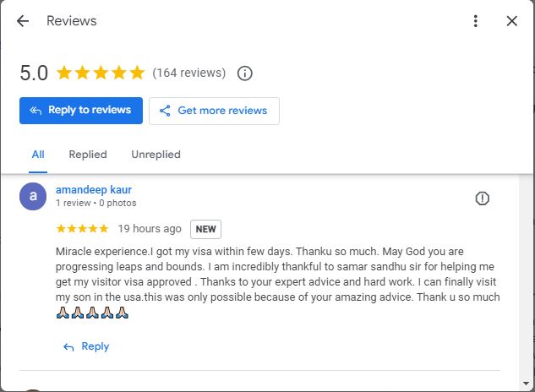Go back using the left arrow icon
Screen dimensions: 535x392
23,21
